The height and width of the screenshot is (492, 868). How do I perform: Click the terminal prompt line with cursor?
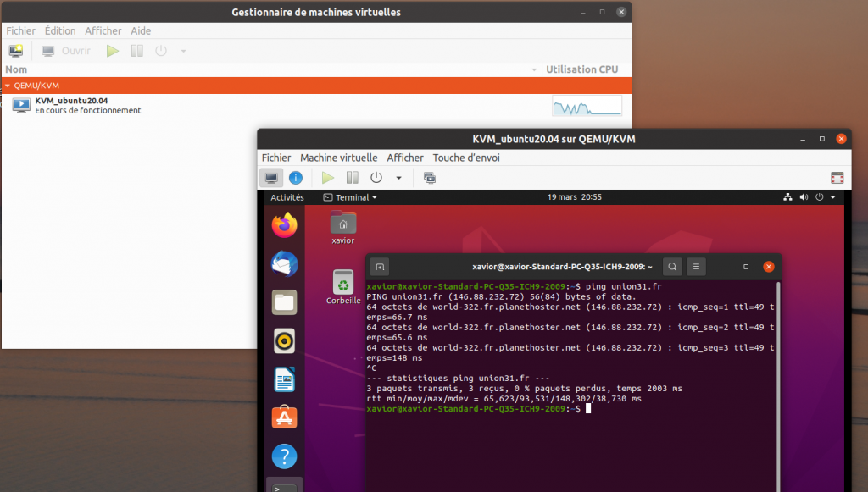[478, 408]
